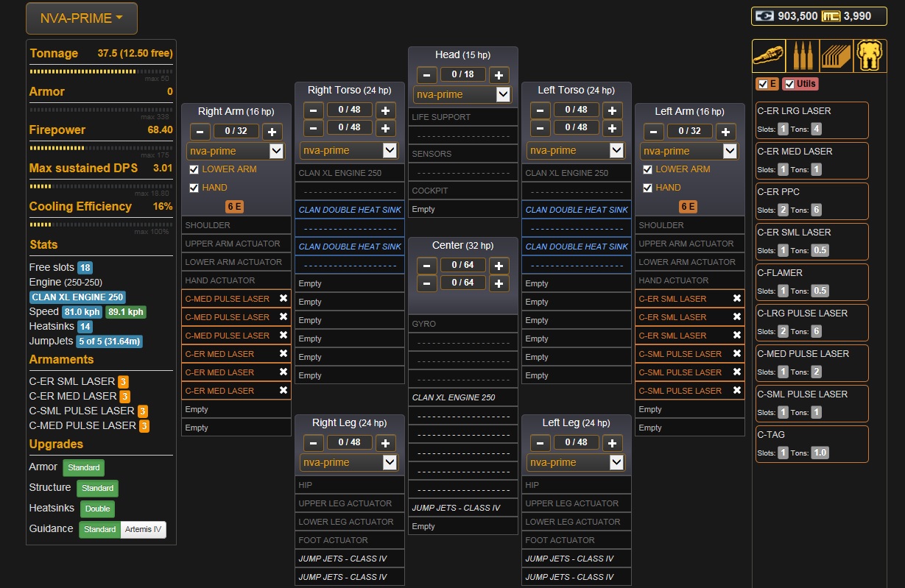Open the heat sink equipment tab
Image resolution: width=905 pixels, height=588 pixels.
coord(836,55)
